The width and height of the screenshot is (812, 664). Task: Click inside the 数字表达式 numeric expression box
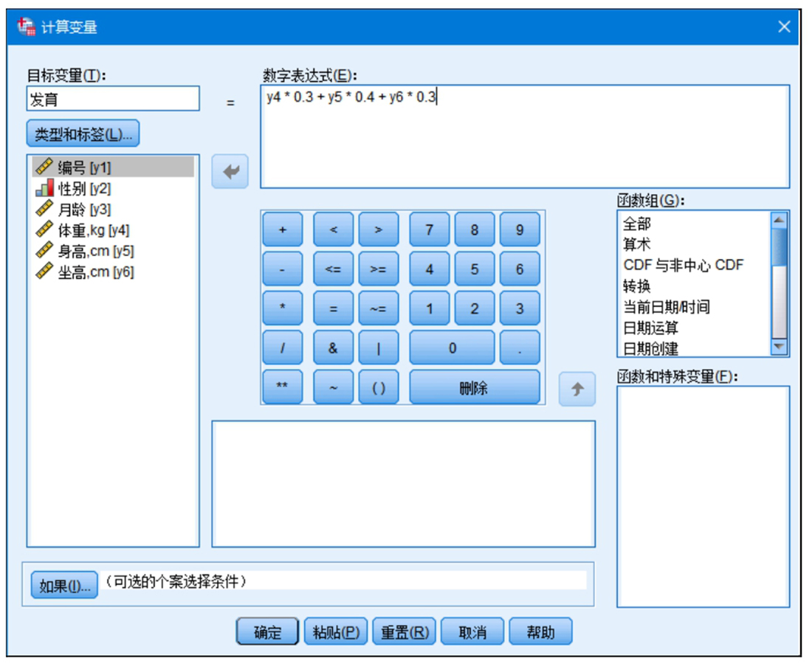click(x=525, y=136)
